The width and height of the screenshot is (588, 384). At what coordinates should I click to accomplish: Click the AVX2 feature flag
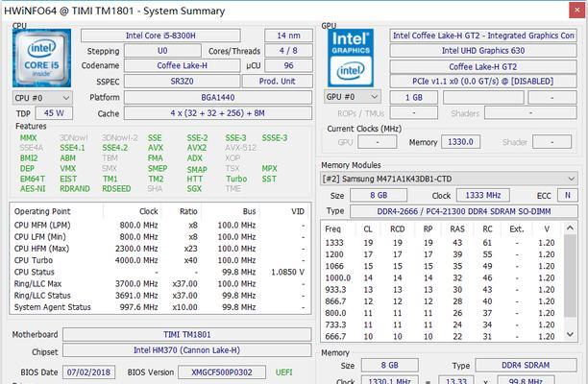197,148
